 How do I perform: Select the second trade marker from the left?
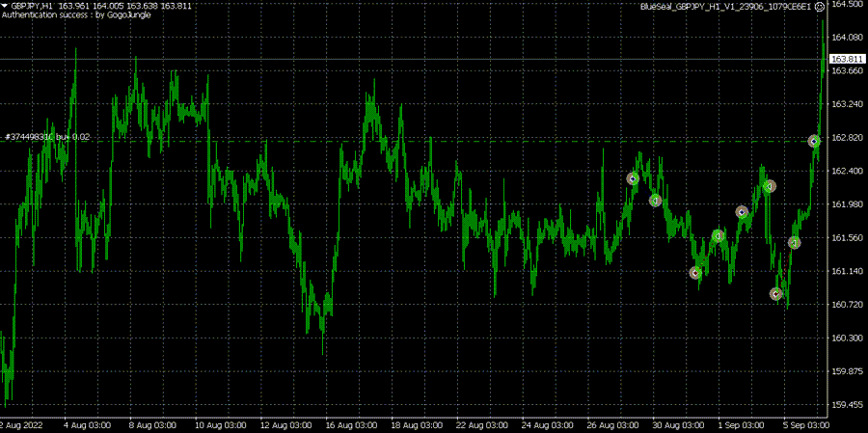[655, 201]
